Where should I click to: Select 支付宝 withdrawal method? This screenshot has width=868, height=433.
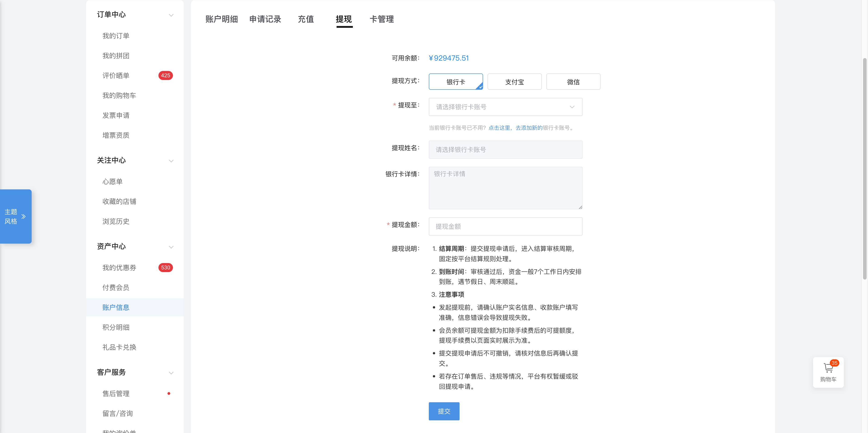pyautogui.click(x=514, y=82)
